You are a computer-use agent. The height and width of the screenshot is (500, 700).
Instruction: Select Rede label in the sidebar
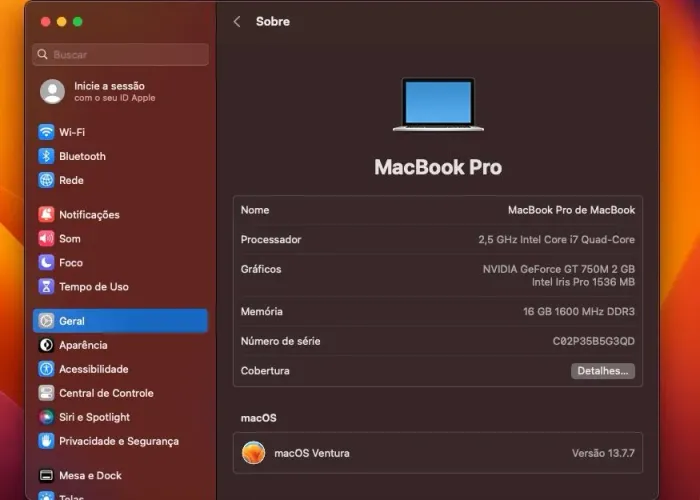pyautogui.click(x=71, y=180)
